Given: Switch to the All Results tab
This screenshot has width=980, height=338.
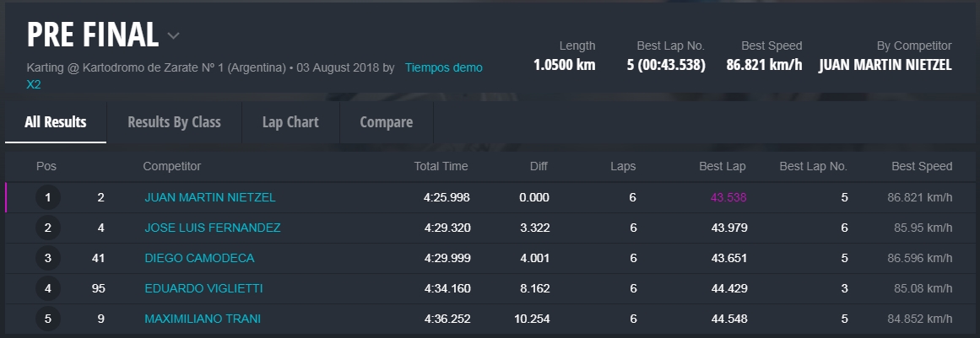Looking at the screenshot, I should [56, 122].
